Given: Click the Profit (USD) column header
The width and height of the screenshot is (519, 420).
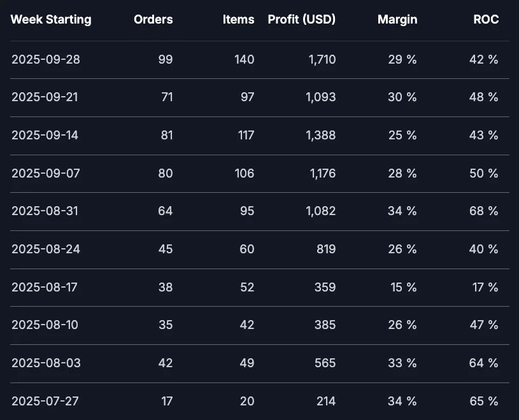Looking at the screenshot, I should tap(301, 19).
